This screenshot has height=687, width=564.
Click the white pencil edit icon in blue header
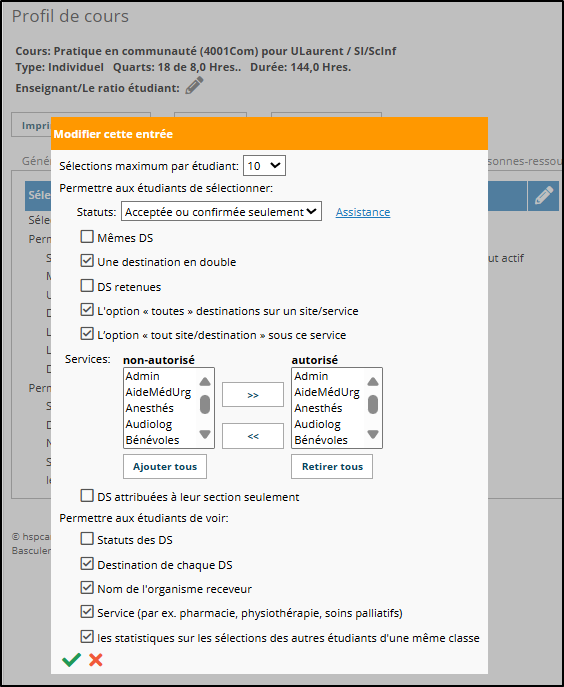coord(543,195)
